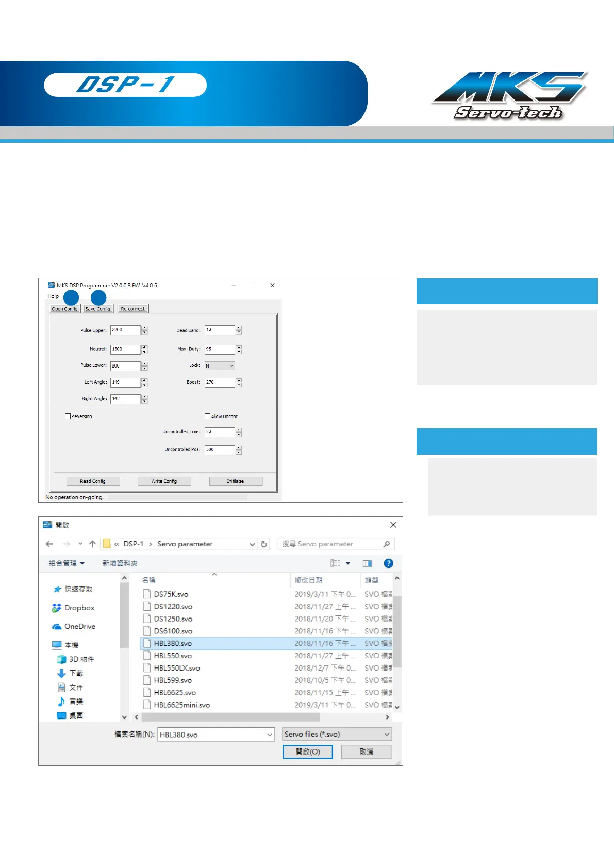
Task: Click the horizontal scrollbar in the file list
Action: [230, 717]
